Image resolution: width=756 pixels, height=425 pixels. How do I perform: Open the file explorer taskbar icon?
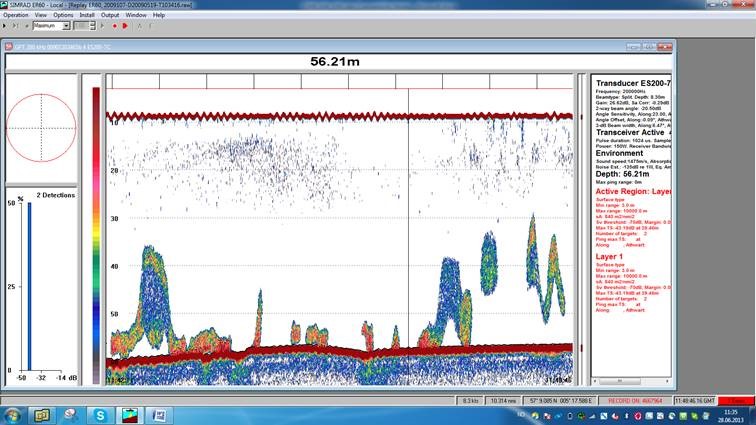point(41,415)
